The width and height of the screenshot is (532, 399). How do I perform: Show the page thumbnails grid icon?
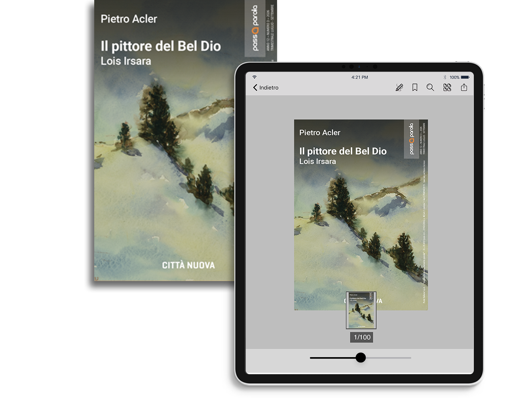[447, 87]
